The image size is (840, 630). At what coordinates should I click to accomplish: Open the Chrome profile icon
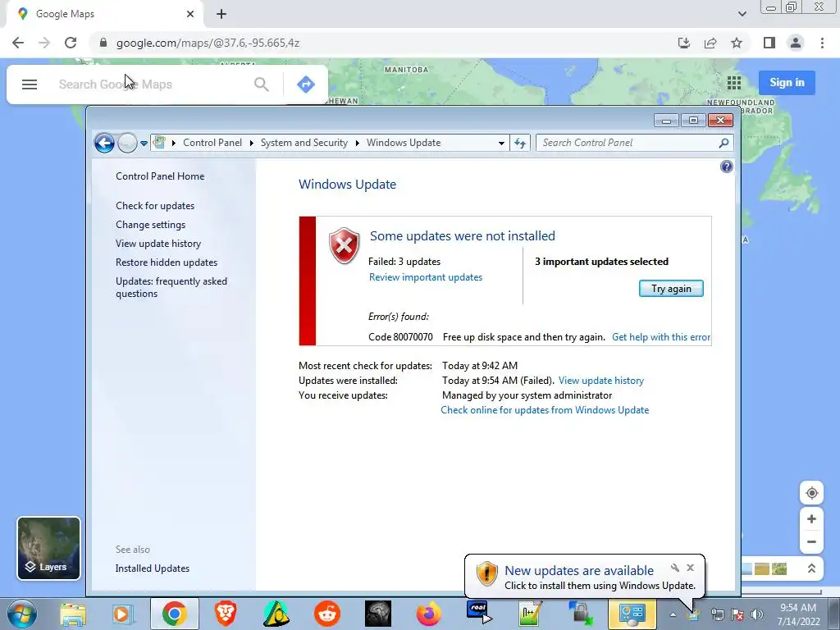796,43
